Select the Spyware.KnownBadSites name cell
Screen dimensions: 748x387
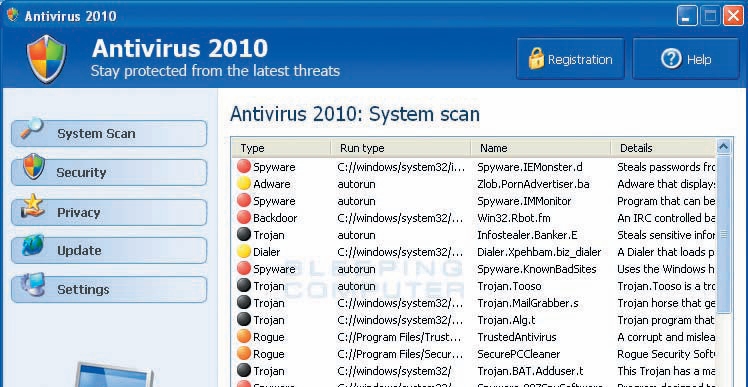pyautogui.click(x=537, y=269)
